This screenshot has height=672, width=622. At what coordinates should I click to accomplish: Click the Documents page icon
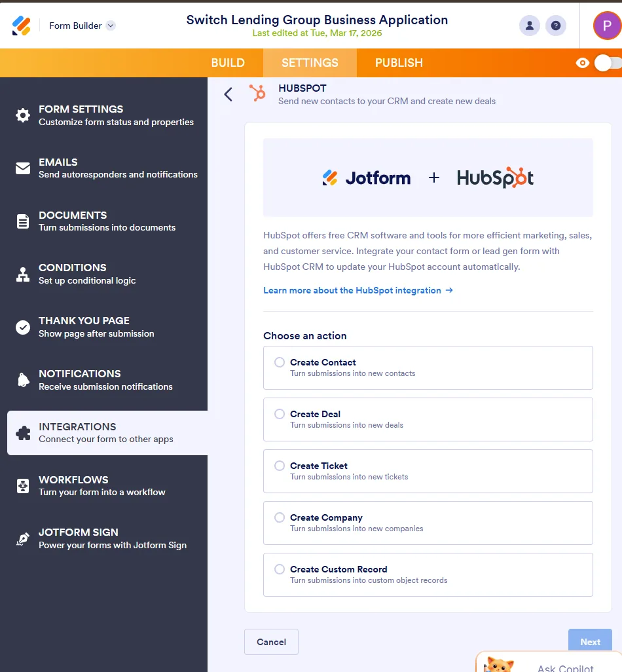(x=23, y=221)
